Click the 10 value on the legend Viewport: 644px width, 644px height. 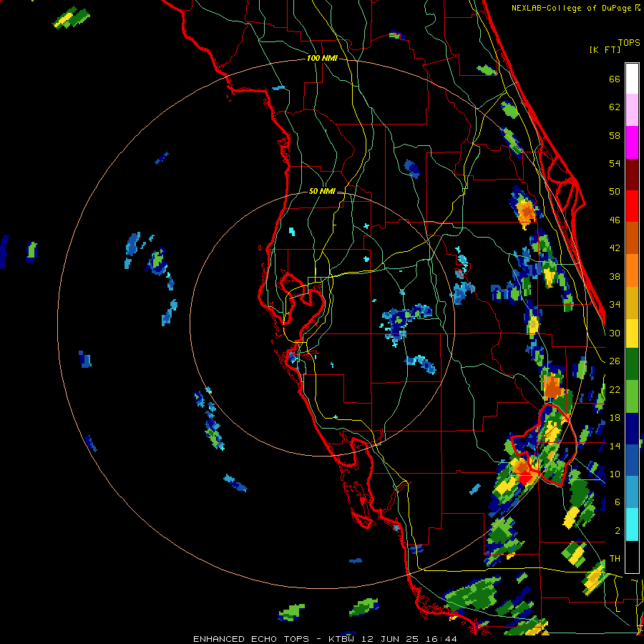pyautogui.click(x=615, y=474)
